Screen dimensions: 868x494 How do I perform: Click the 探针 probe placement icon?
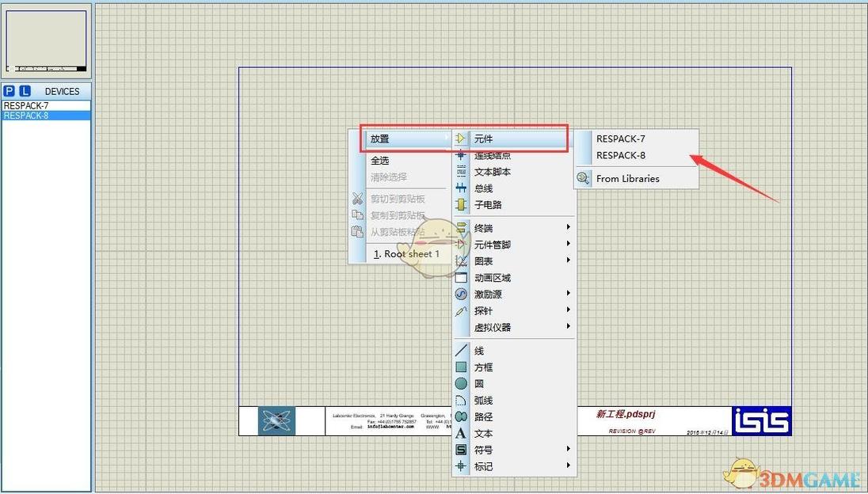(461, 310)
